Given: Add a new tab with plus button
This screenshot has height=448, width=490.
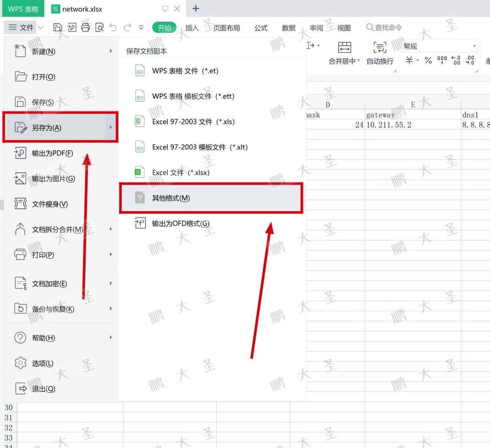Looking at the screenshot, I should coord(196,8).
